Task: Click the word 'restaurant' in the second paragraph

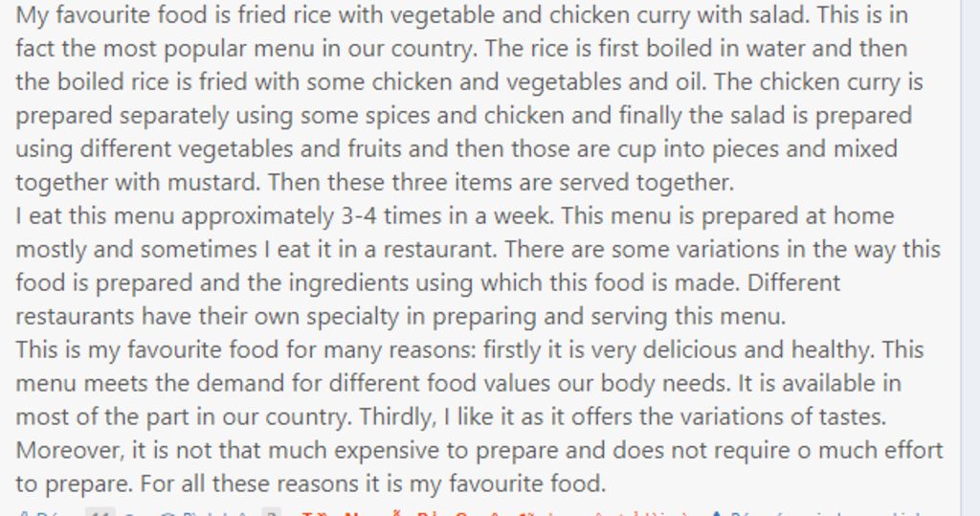Action: (438, 250)
